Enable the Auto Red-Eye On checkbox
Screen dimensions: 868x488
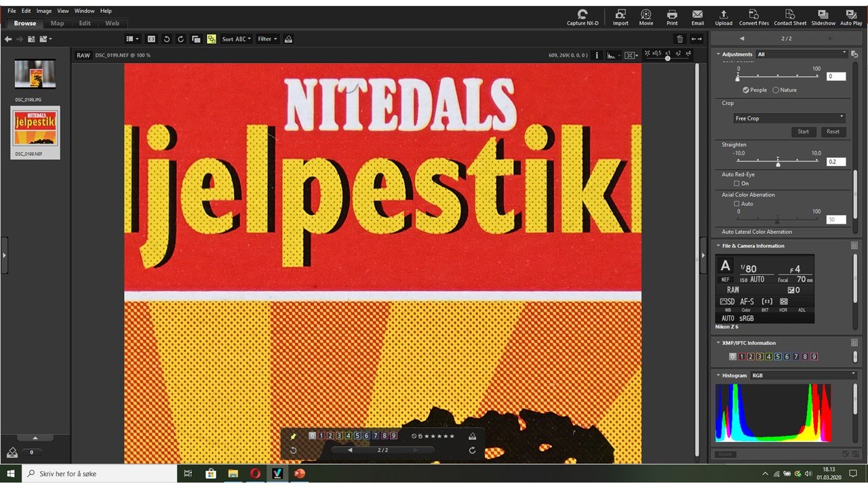coord(736,184)
